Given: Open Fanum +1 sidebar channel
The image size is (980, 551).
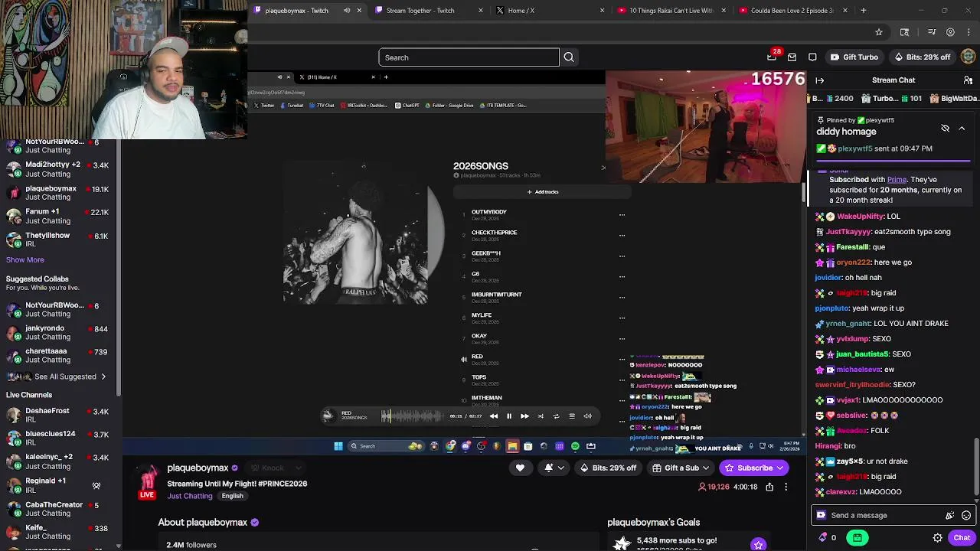Looking at the screenshot, I should [x=58, y=216].
